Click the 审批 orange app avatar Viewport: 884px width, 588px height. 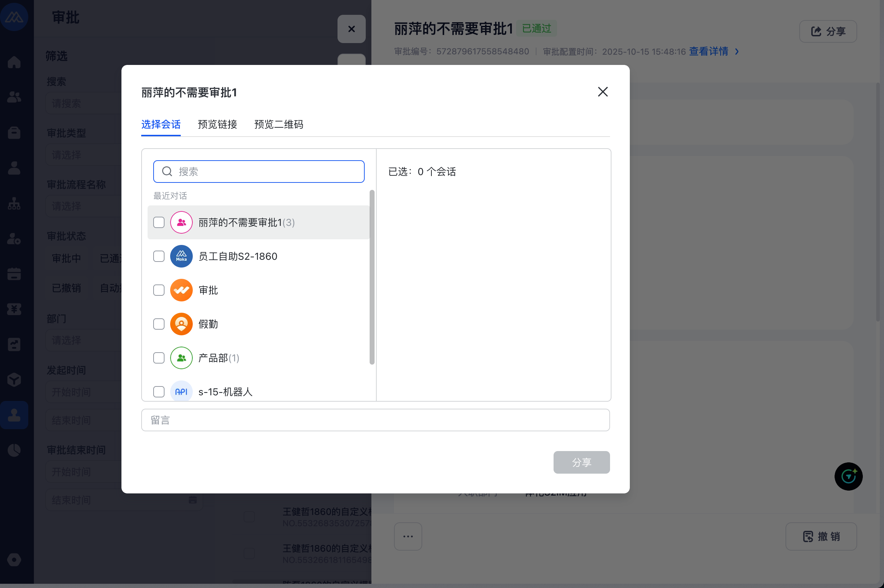click(181, 290)
